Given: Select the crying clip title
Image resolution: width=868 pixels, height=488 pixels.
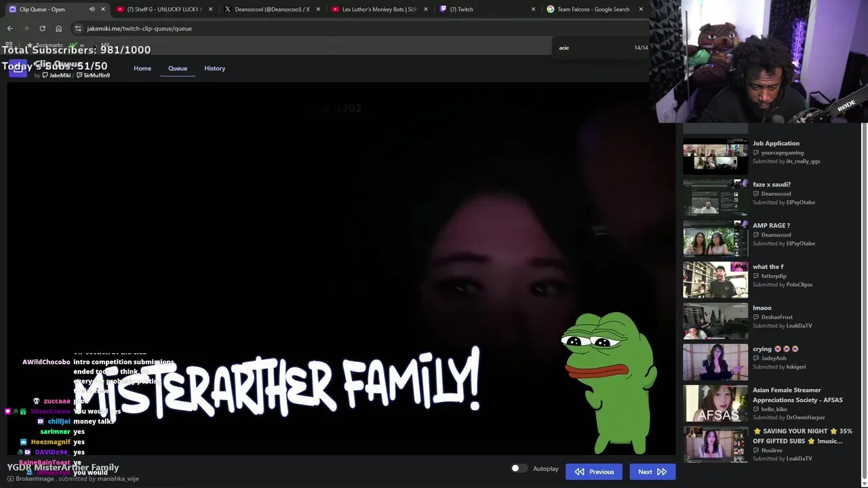Looking at the screenshot, I should [x=776, y=349].
